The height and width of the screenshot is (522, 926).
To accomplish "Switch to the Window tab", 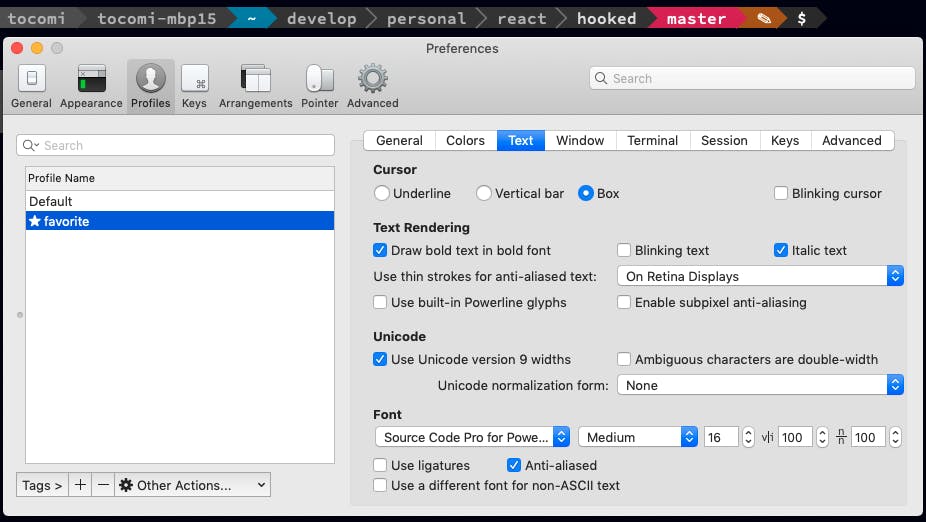I will [580, 141].
